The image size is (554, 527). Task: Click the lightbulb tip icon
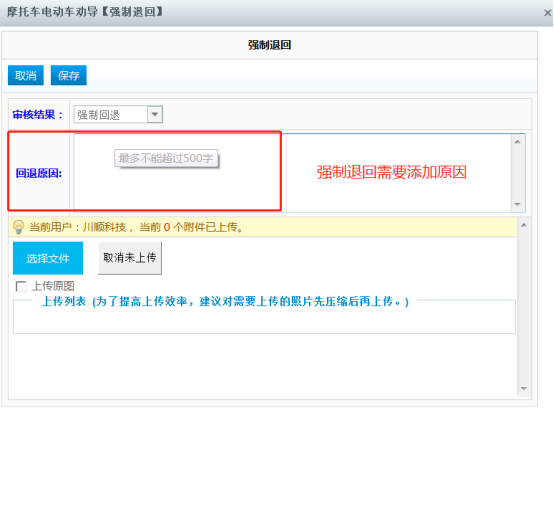pos(18,227)
